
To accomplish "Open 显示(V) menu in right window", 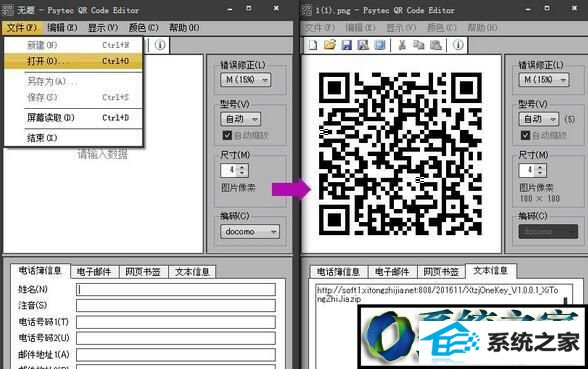I will [x=401, y=28].
